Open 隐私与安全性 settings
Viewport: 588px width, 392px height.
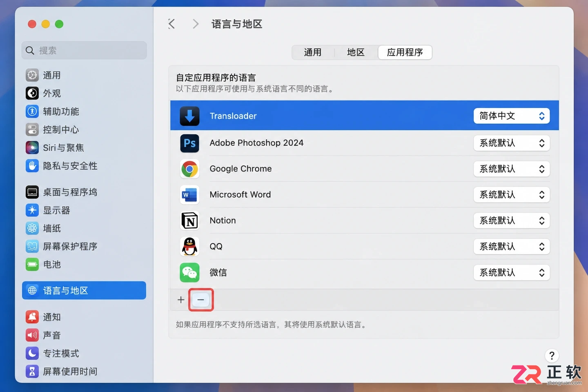point(84,166)
